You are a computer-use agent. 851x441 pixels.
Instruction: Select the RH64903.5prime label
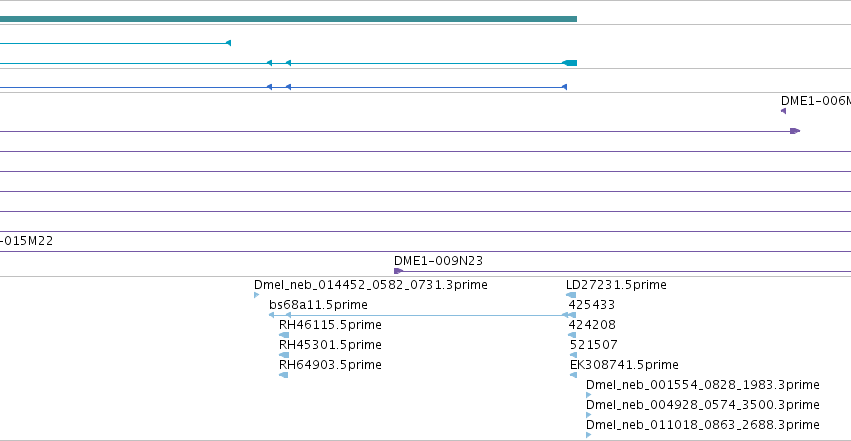[330, 365]
